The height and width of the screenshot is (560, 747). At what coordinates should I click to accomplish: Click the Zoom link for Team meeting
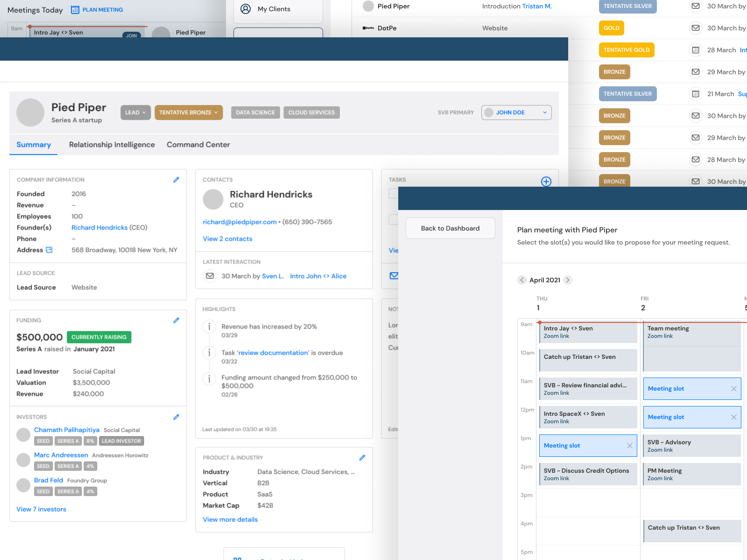[x=660, y=336]
